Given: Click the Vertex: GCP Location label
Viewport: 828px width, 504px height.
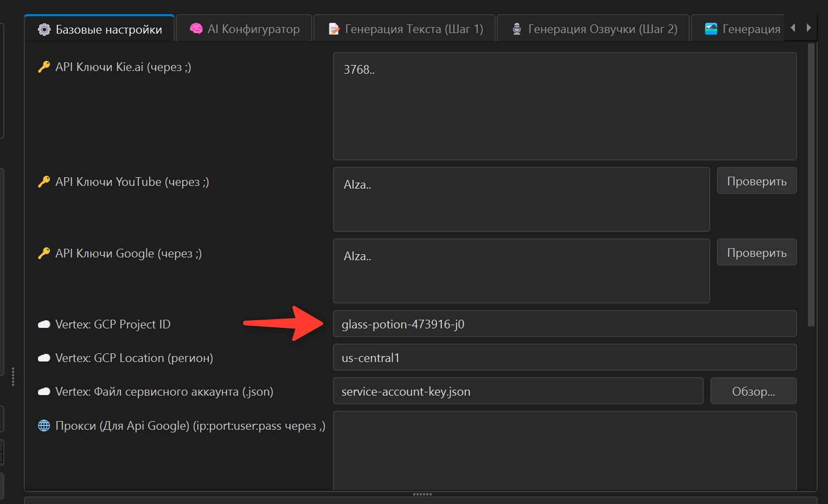Looking at the screenshot, I should (134, 358).
